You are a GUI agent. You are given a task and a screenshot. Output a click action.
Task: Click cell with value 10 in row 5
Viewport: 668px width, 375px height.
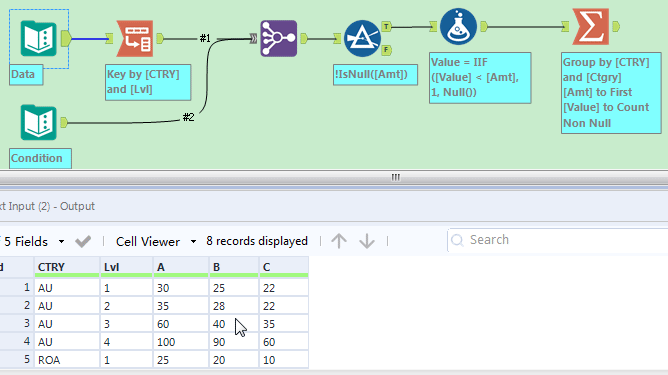coord(283,360)
